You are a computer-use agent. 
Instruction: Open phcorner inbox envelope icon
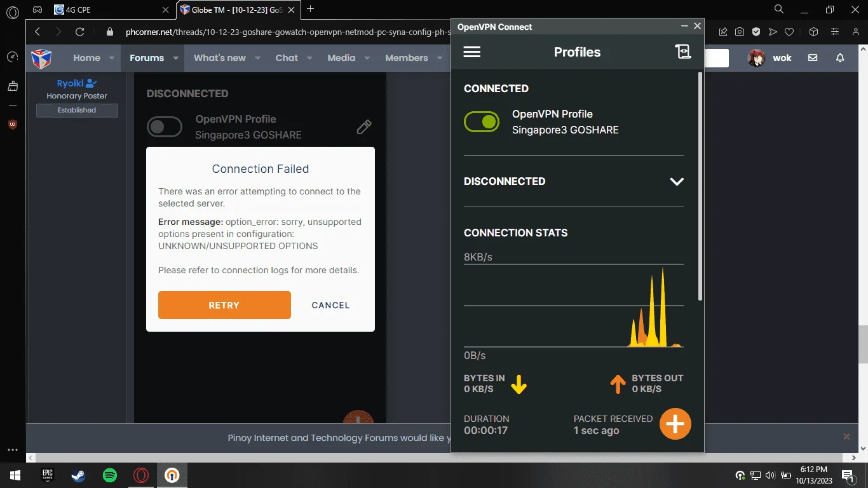point(813,58)
